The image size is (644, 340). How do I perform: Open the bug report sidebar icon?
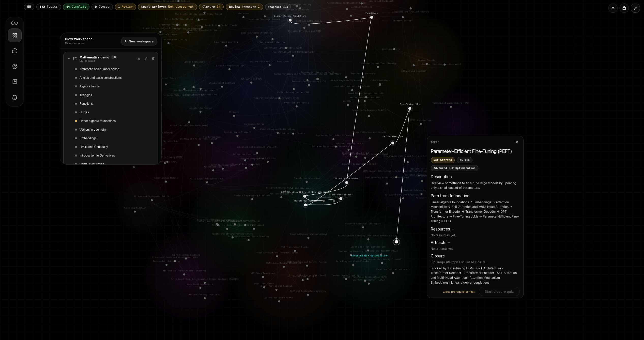14,97
